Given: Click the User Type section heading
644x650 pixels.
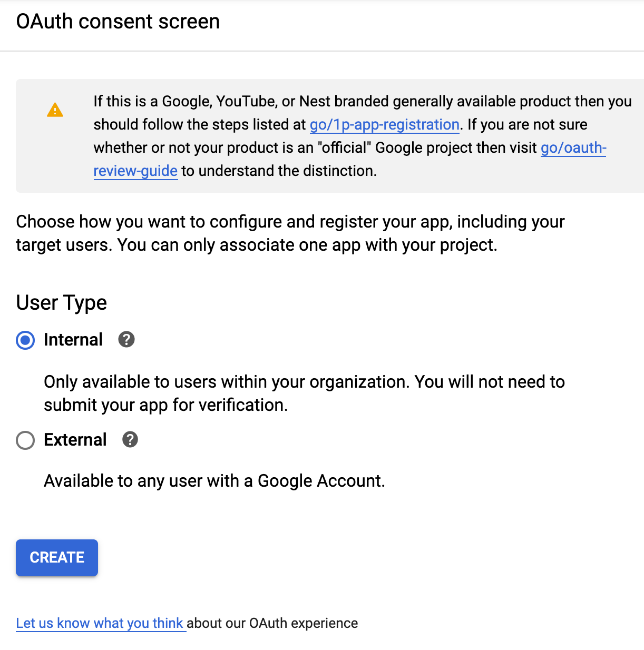Looking at the screenshot, I should (x=62, y=303).
